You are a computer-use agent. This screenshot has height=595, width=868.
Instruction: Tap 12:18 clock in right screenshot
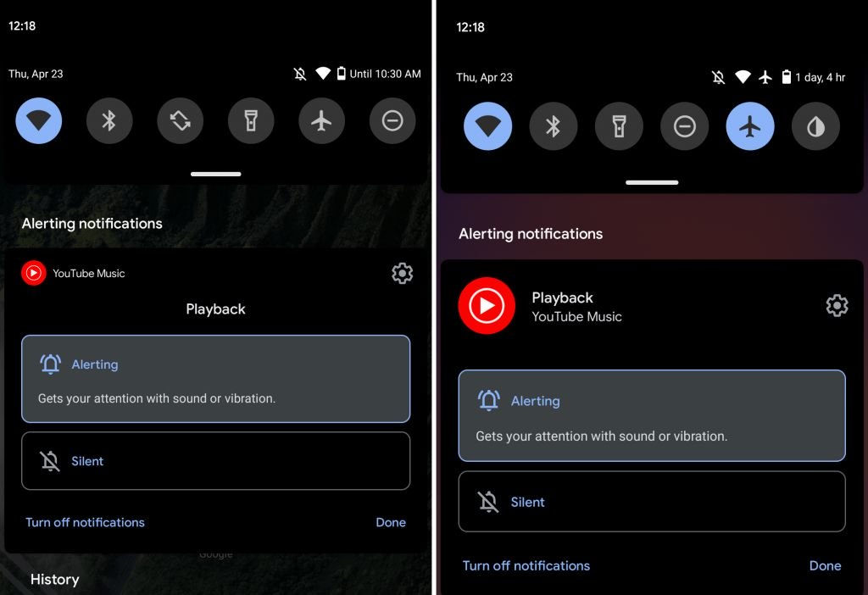(470, 27)
